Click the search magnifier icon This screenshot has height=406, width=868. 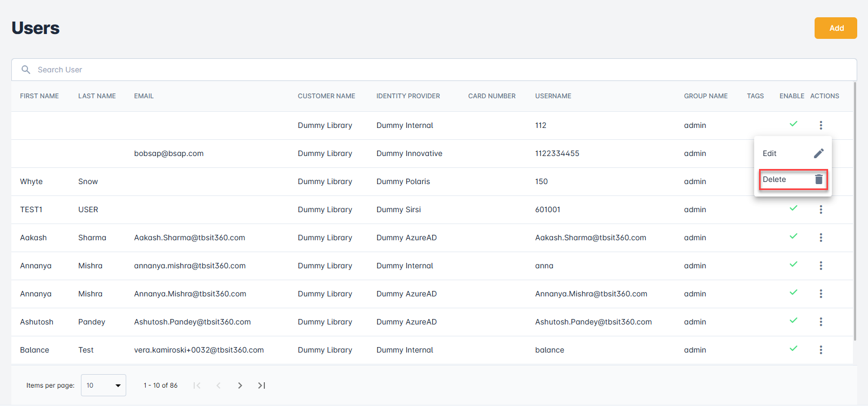pyautogui.click(x=25, y=70)
